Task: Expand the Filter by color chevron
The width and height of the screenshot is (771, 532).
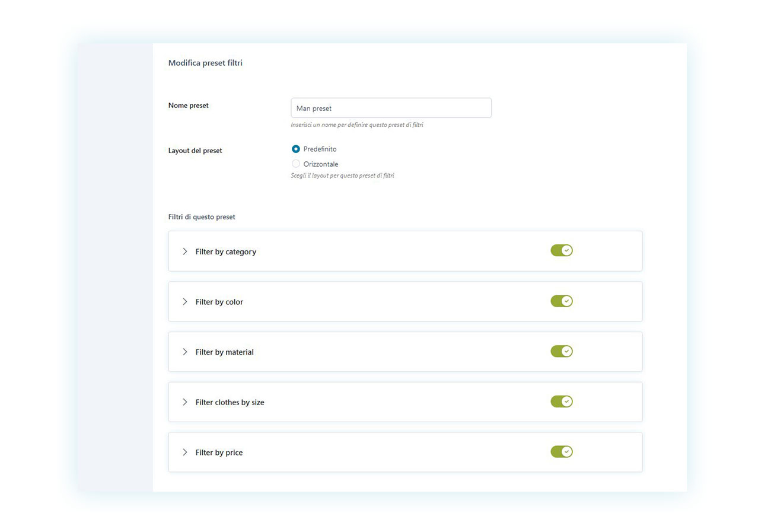Action: pos(184,302)
